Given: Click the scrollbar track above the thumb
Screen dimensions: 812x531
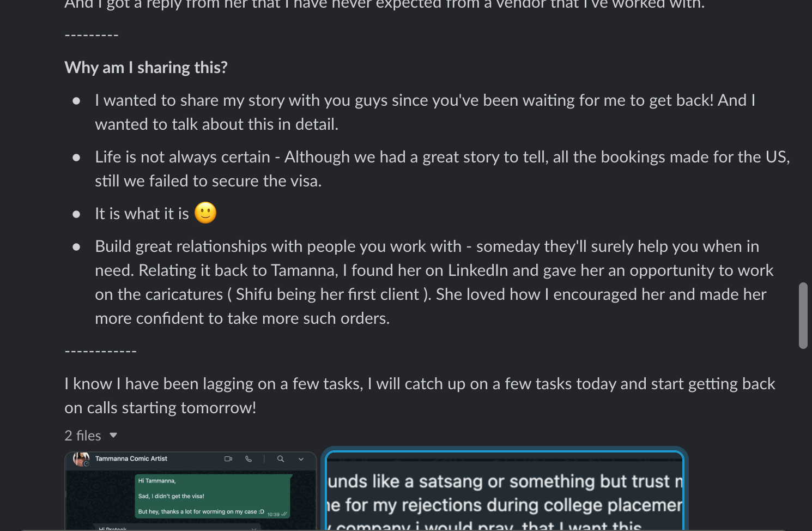Looking at the screenshot, I should 803,142.
